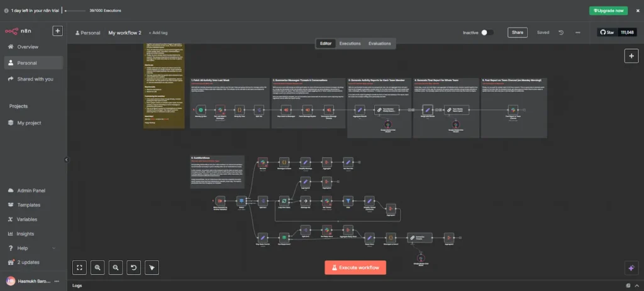
Task: Click the create new plus icon beside n8n logo
Action: (x=57, y=31)
